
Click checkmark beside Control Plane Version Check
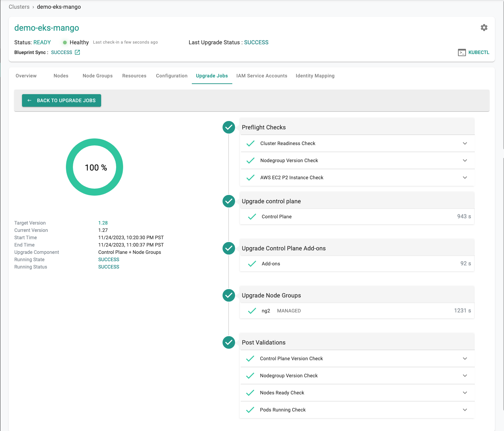coord(250,358)
